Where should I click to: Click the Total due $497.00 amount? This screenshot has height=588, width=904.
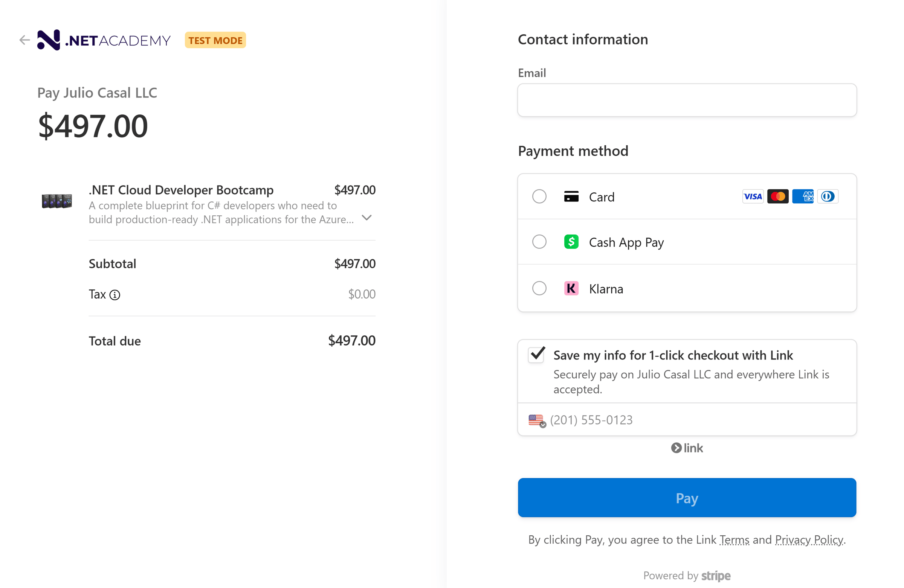(352, 341)
